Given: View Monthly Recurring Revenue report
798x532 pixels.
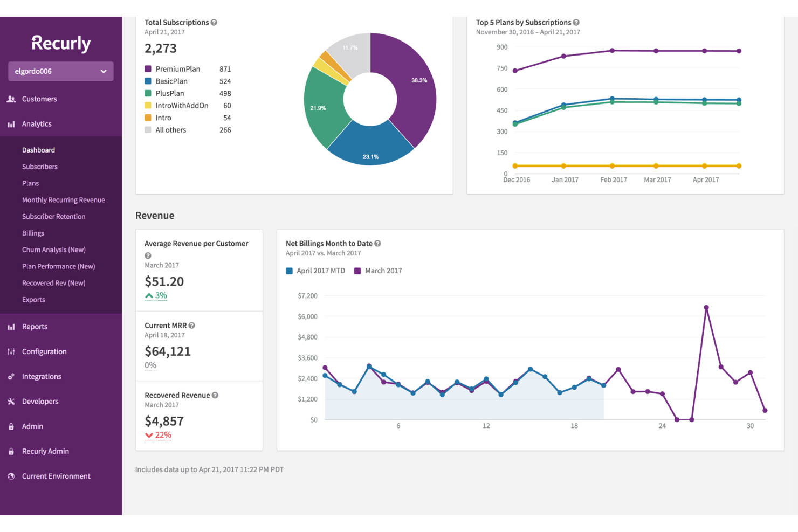Looking at the screenshot, I should tap(64, 200).
